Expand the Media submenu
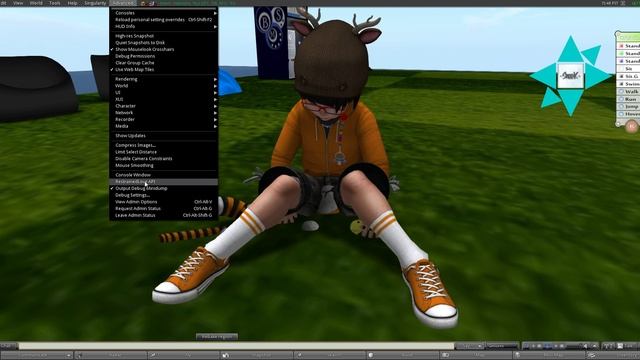This screenshot has height=360, width=640. pyautogui.click(x=163, y=126)
